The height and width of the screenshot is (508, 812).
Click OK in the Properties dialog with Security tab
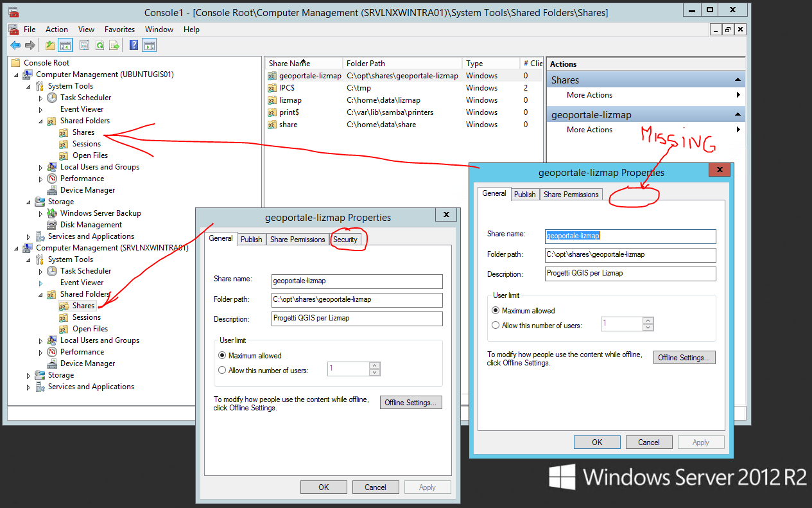324,487
